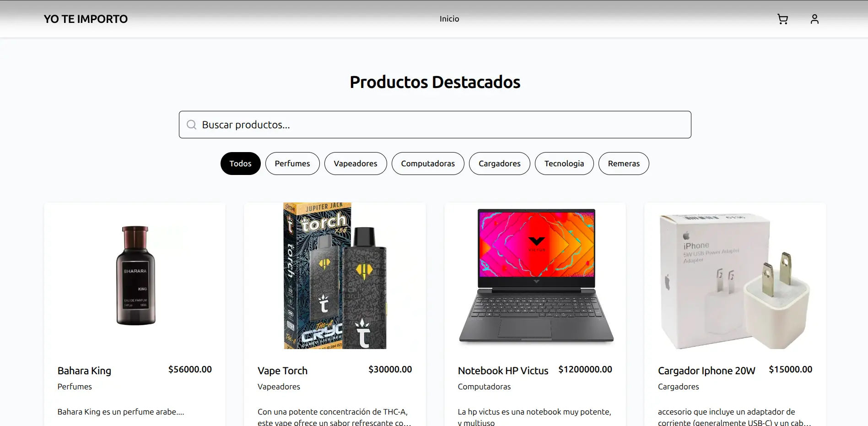Viewport: 868px width, 426px height.
Task: Click the Bahara King product name
Action: coord(84,371)
